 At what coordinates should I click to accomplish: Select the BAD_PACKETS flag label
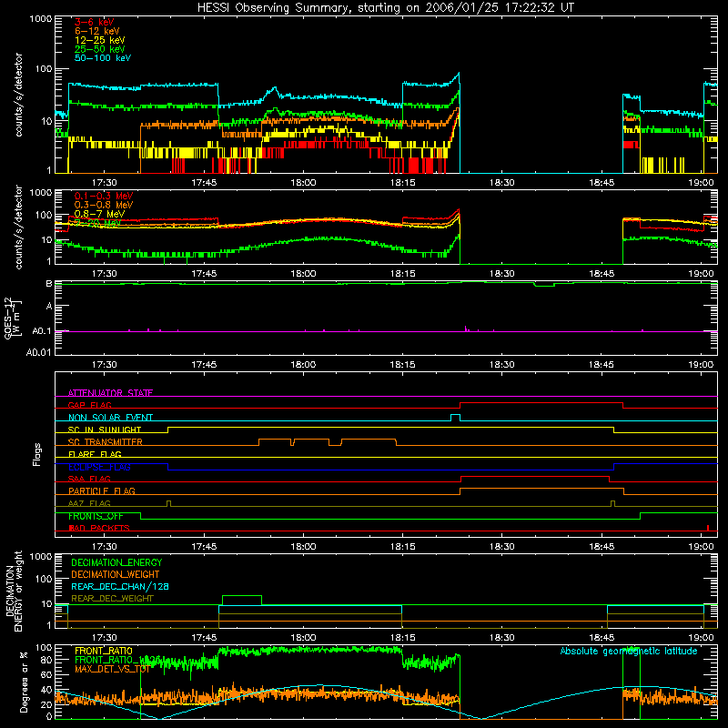tap(99, 528)
